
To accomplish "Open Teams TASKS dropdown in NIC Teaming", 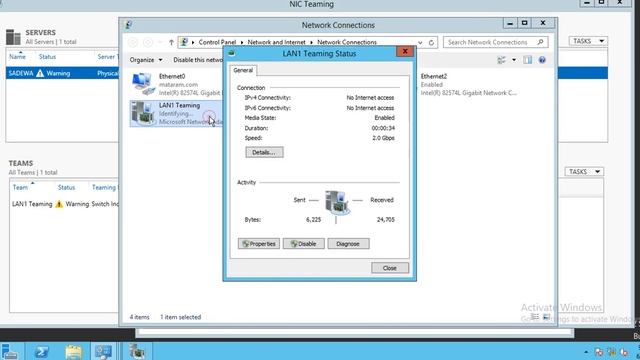I will (584, 171).
